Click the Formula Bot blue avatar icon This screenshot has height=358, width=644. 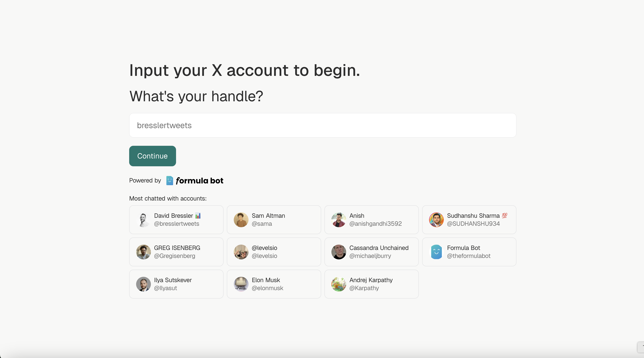(436, 252)
